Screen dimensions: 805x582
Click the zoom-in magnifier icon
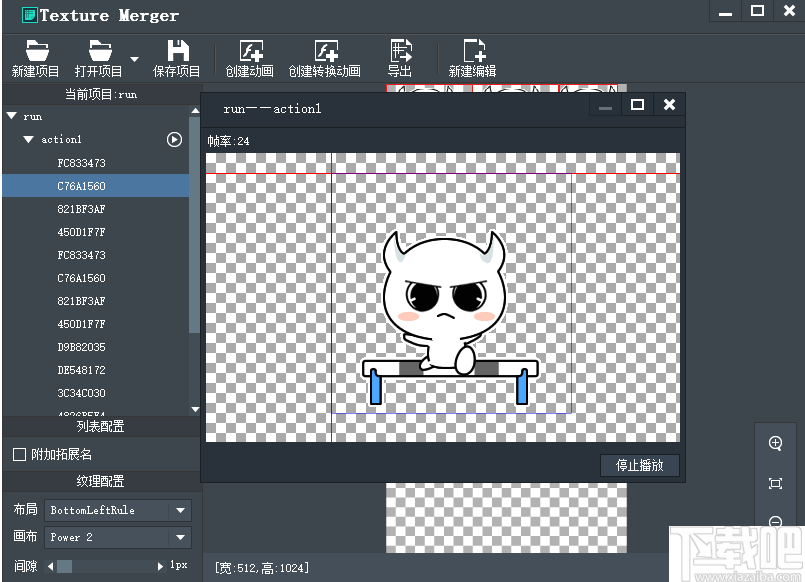point(776,443)
